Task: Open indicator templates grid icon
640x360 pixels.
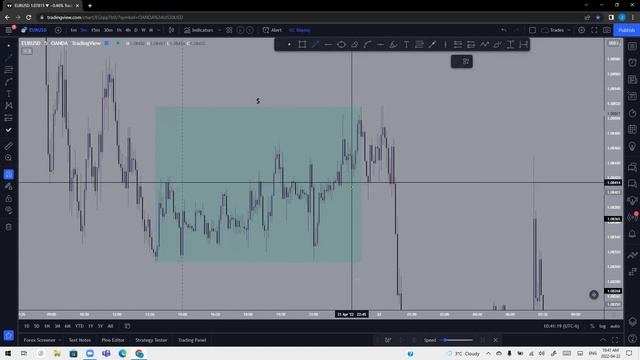Action: [x=229, y=30]
